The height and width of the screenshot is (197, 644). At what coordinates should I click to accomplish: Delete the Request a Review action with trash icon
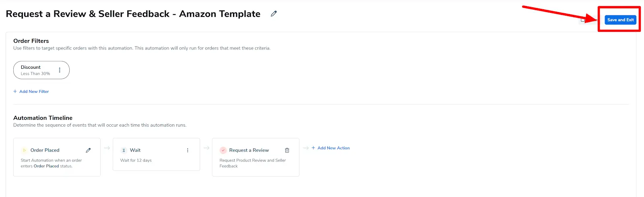[287, 150]
